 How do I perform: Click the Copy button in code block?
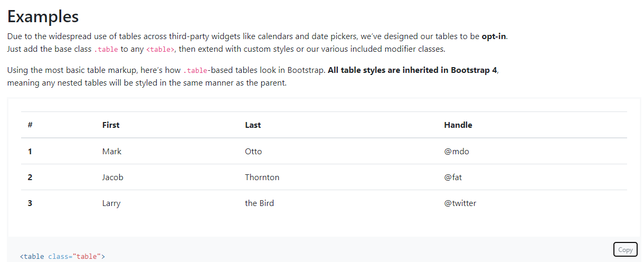625,250
